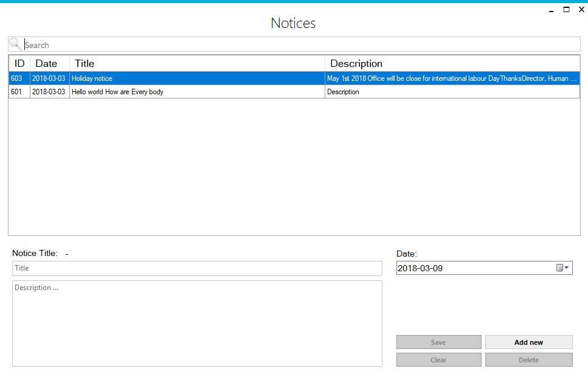
Task: Click the date cell in row 601
Action: pos(50,92)
